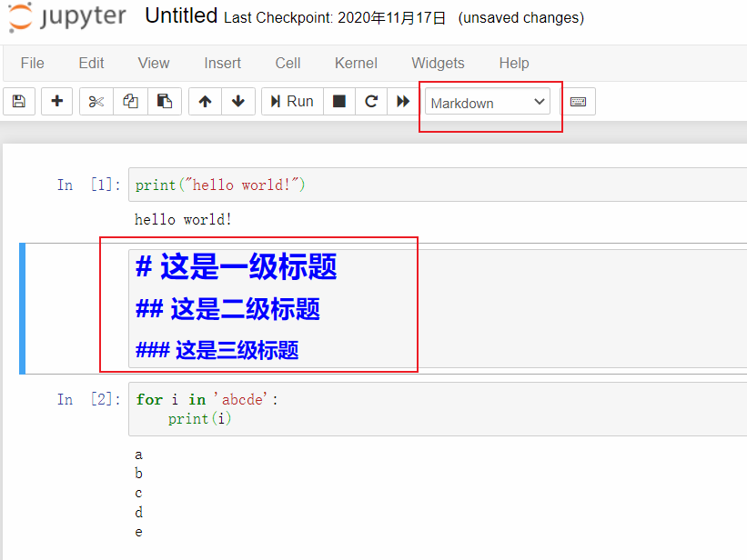The height and width of the screenshot is (560, 747).
Task: Click the In [1] prompt label
Action: (x=88, y=185)
